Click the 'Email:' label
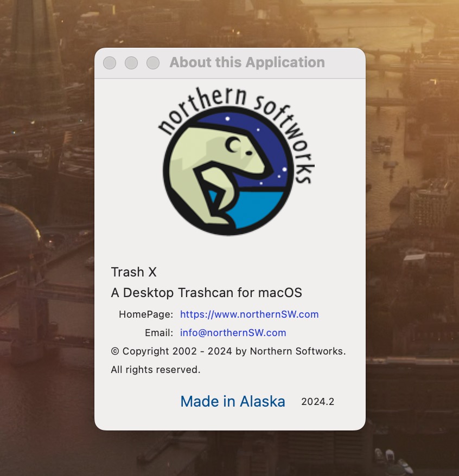 159,333
